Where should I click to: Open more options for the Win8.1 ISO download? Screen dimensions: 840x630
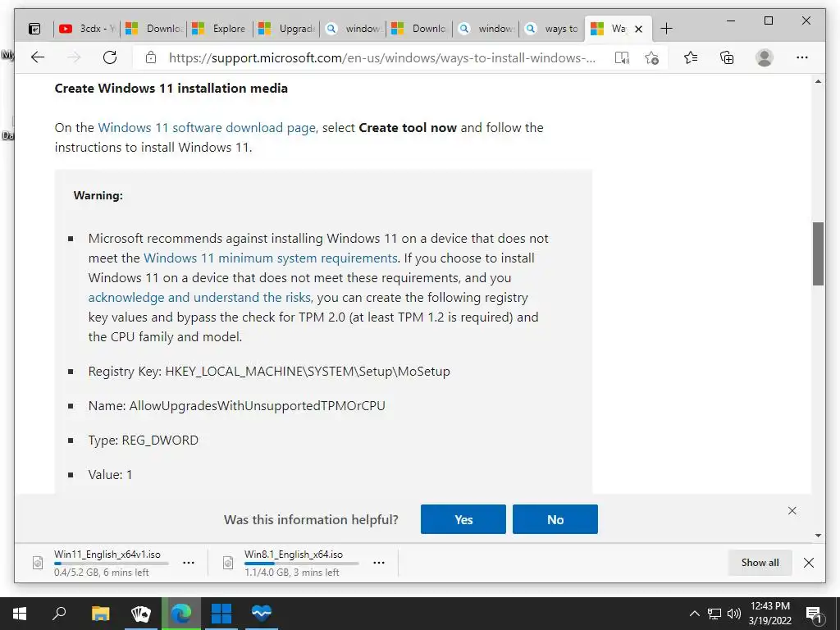point(379,563)
